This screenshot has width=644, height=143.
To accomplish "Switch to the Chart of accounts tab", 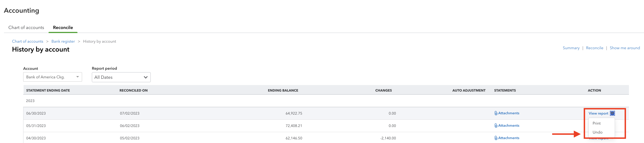I will [x=26, y=27].
